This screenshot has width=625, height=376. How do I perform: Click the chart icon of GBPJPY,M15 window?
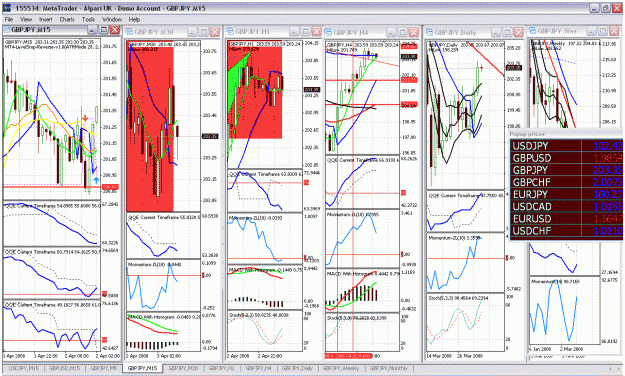pos(6,30)
